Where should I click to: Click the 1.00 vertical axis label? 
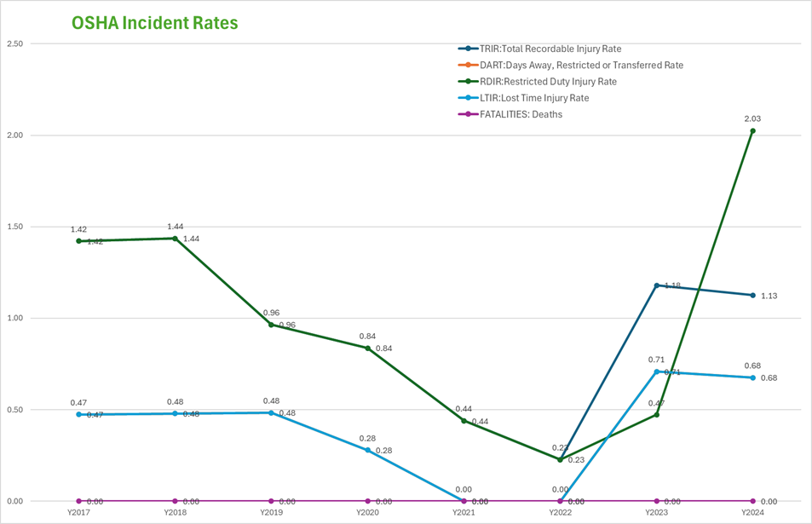[x=14, y=319]
